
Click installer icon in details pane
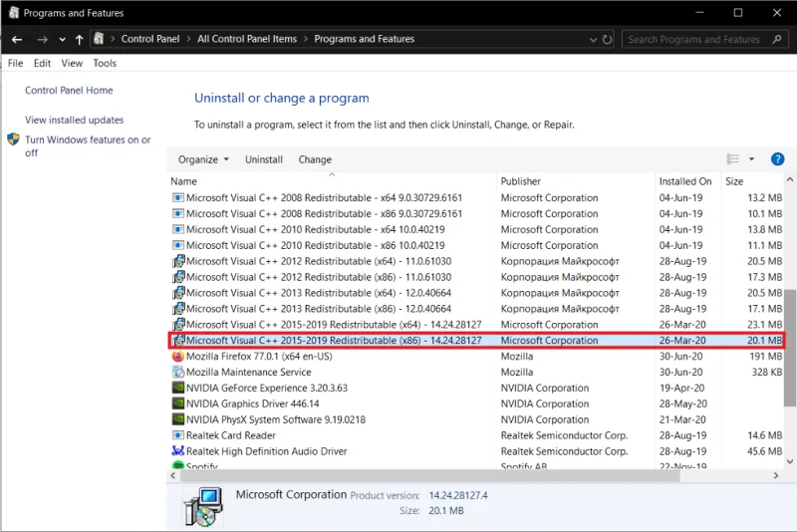[x=203, y=506]
